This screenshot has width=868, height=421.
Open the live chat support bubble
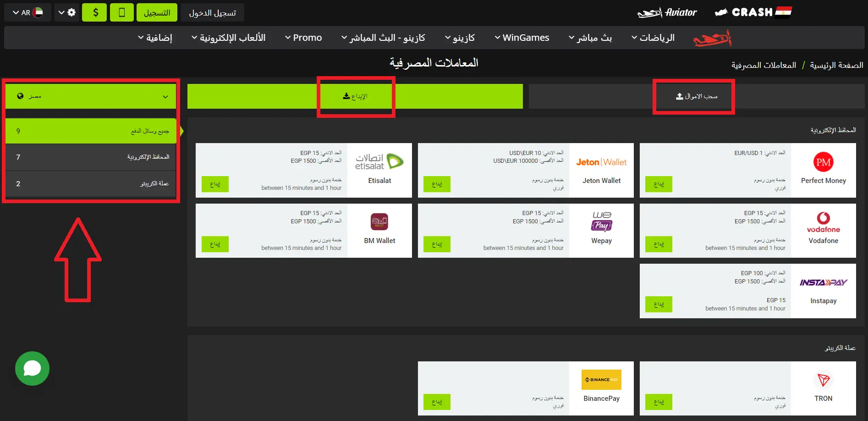pyautogui.click(x=32, y=368)
